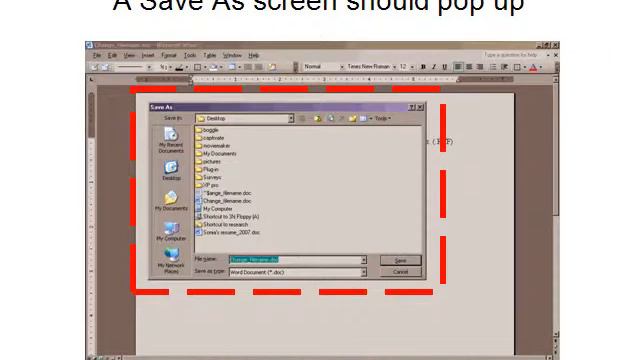Click the Draw Table pencil icon
The height and width of the screenshot is (360, 640).
click(94, 67)
